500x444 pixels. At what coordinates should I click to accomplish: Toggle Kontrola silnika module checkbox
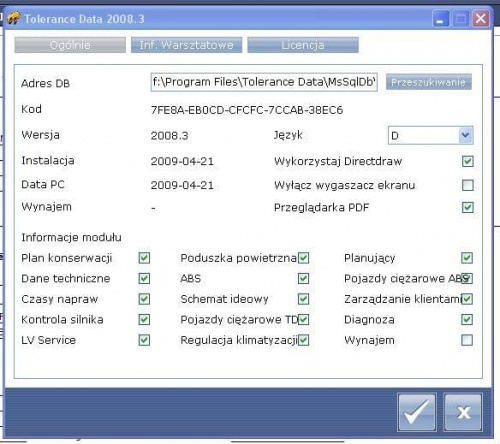point(144,320)
